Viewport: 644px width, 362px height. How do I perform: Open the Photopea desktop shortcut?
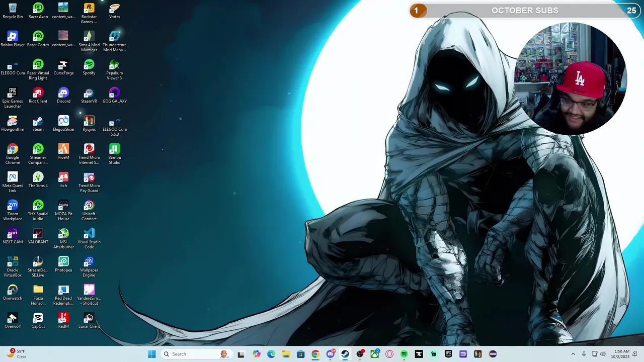coord(63,264)
